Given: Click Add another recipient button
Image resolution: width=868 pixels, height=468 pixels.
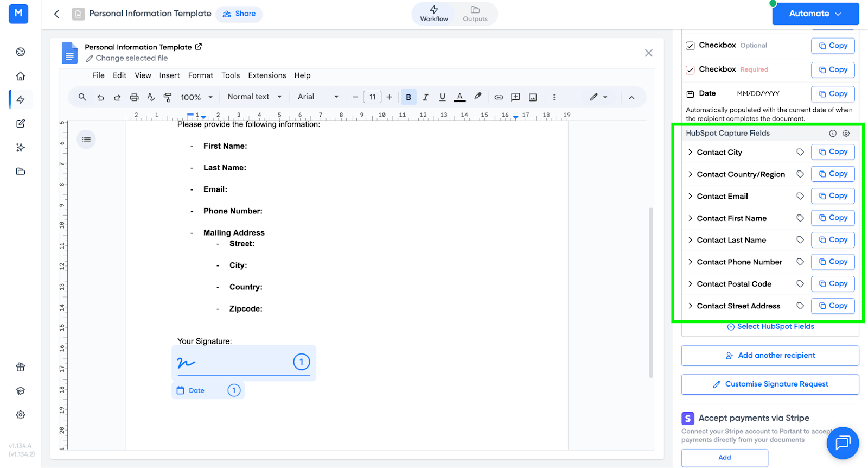Looking at the screenshot, I should 770,356.
